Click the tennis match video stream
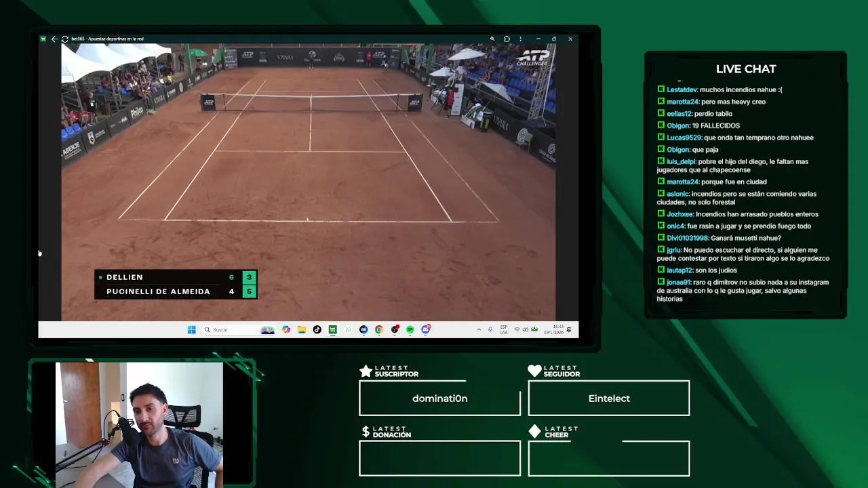Screen dimensions: 868x488 309,182
